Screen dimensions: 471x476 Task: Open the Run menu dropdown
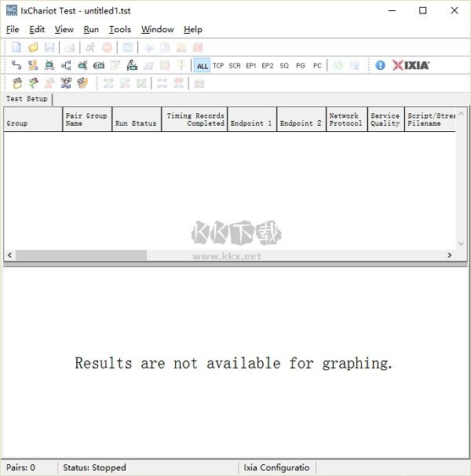pos(91,29)
